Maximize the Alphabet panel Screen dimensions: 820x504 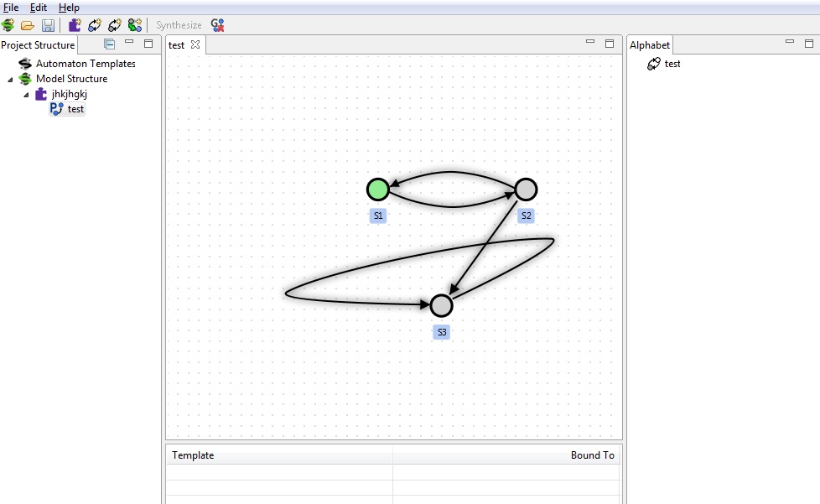coord(809,44)
